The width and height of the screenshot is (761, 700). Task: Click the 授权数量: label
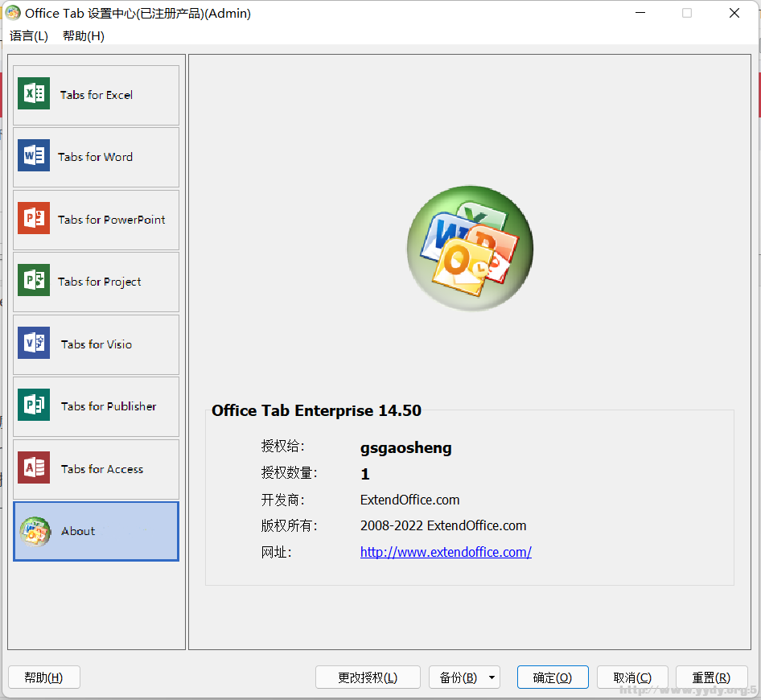coord(290,472)
